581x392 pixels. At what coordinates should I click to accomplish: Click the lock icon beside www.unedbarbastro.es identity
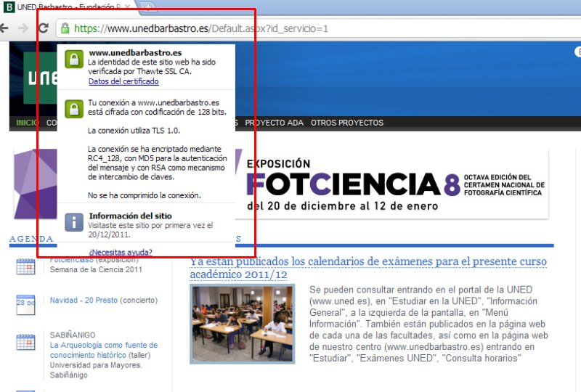pyautogui.click(x=73, y=60)
